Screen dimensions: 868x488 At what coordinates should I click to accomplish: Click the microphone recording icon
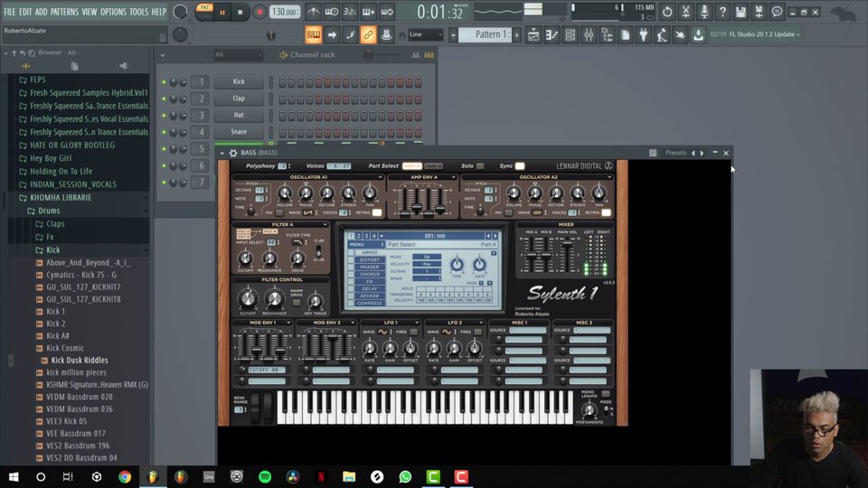704,12
